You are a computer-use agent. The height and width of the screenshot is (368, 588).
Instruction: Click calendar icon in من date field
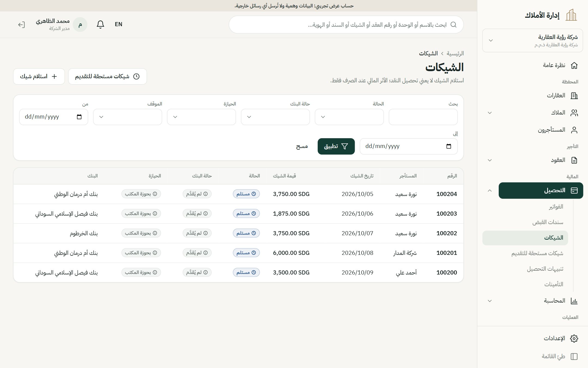(79, 117)
